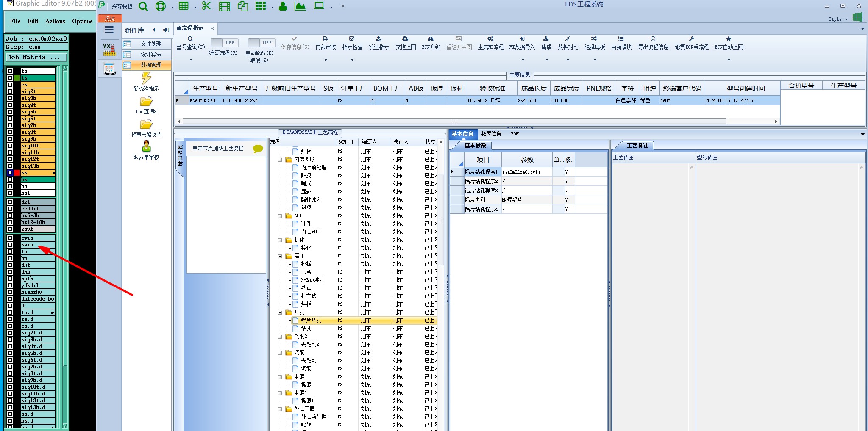868x431 pixels.
Task: Tick checkbox for layer npth
Action: 10,279
